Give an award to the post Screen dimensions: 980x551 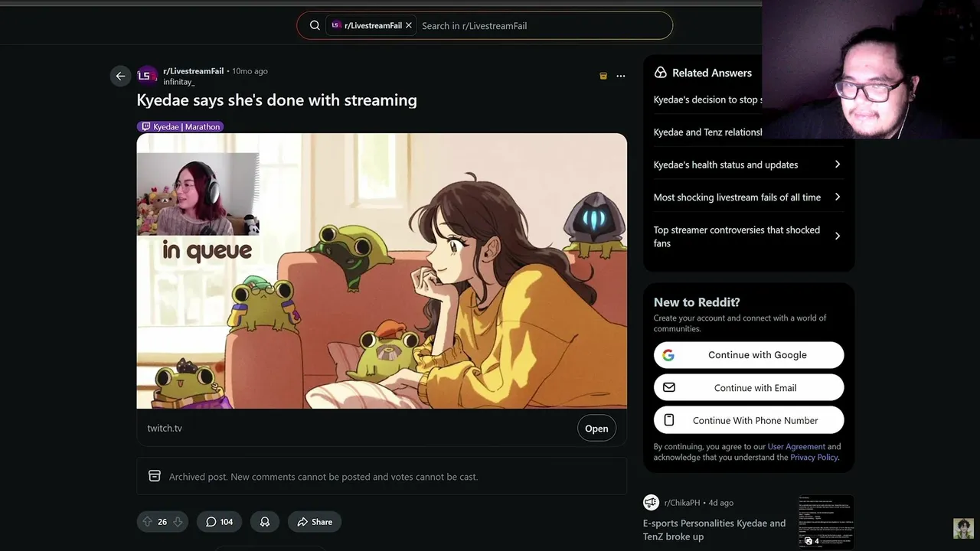265,522
